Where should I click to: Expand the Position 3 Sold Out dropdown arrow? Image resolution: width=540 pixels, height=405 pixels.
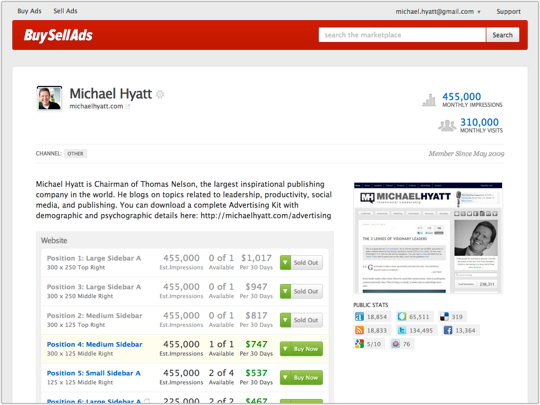tap(285, 291)
